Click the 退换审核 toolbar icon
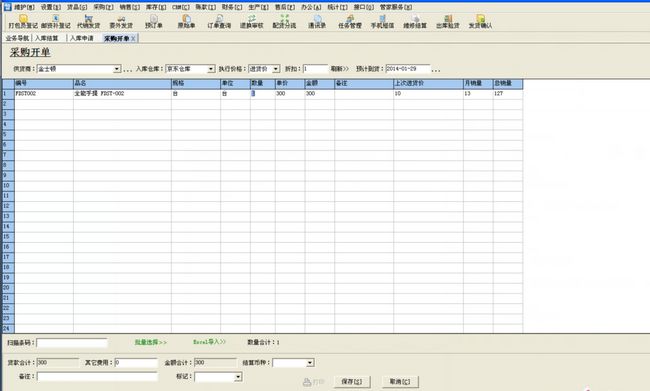This screenshot has height=391, width=650. coord(252,22)
